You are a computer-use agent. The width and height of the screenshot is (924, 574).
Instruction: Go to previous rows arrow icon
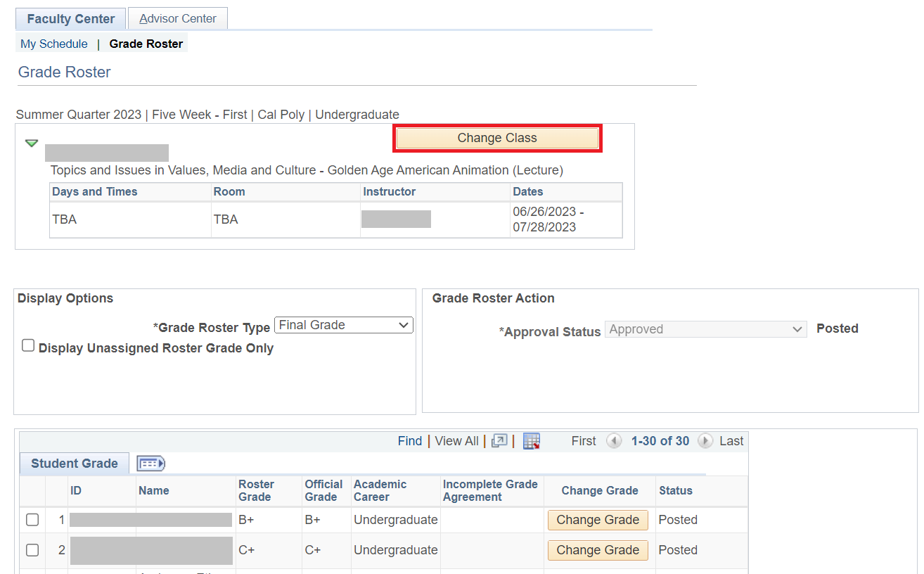[x=614, y=441]
